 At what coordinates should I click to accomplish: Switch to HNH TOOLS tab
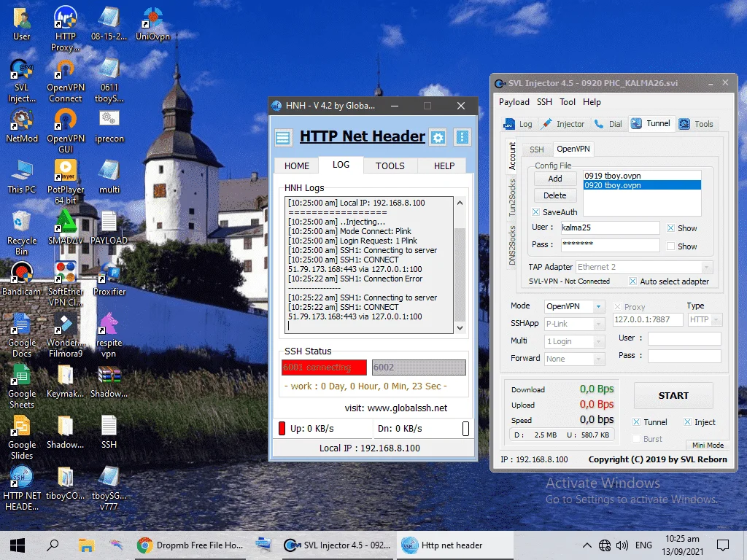click(x=390, y=166)
